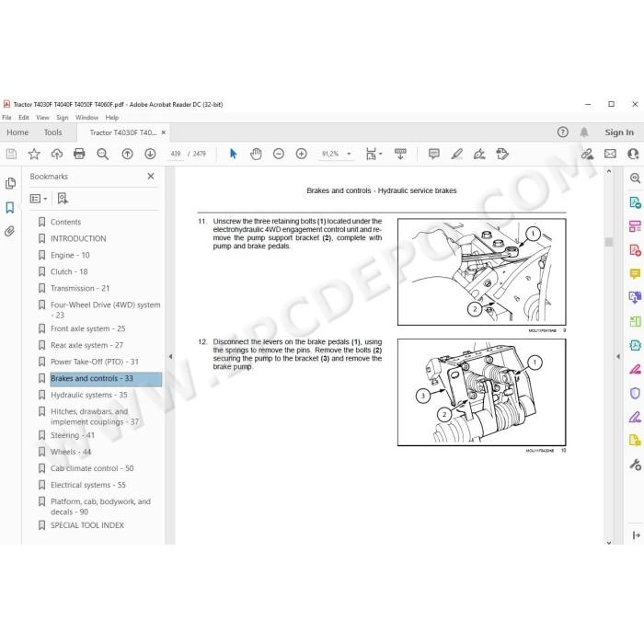Open Help question mark icon
The image size is (644, 644).
[563, 132]
